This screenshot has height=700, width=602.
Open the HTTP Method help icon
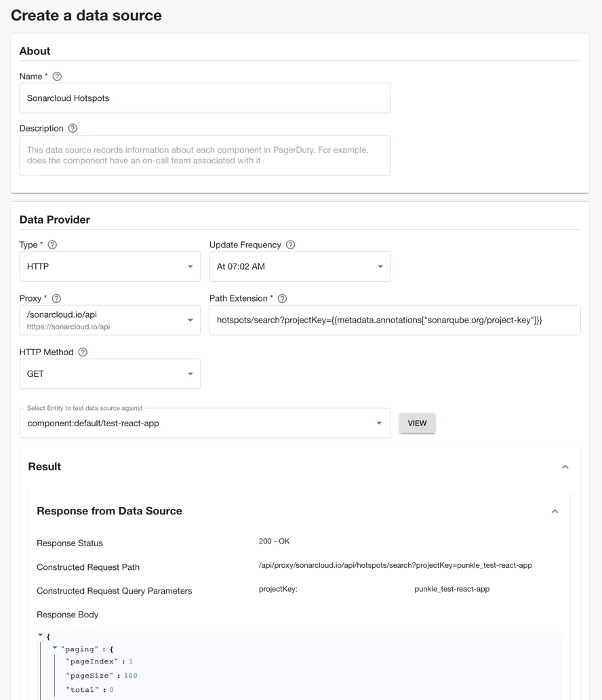pos(83,352)
